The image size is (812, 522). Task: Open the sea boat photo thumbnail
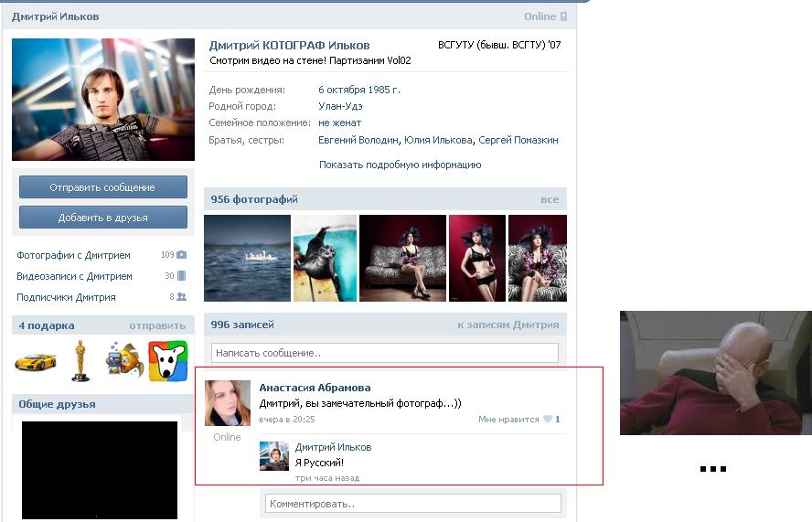(x=247, y=258)
